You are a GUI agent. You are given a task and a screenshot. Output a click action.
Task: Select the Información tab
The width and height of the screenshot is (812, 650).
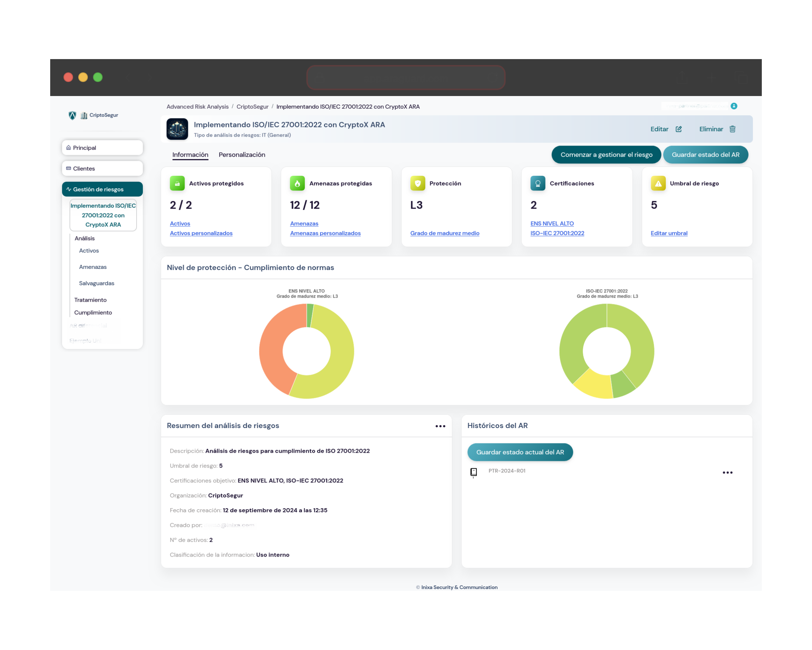190,154
